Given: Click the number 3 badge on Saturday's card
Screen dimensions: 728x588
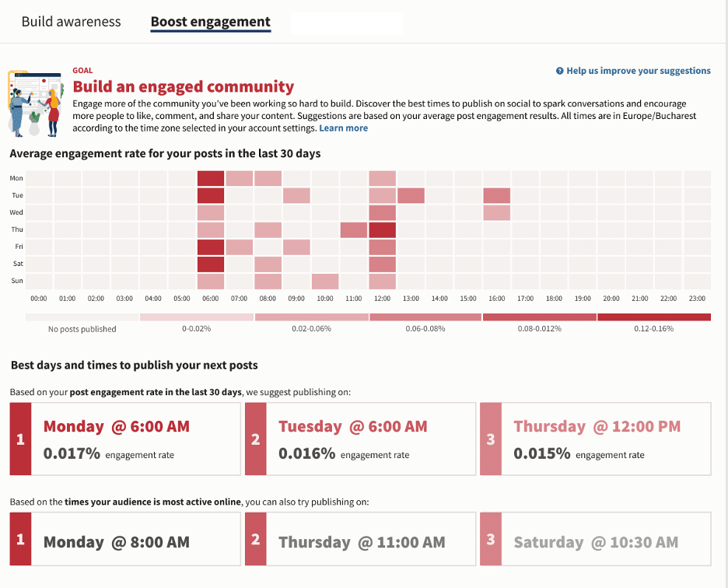Looking at the screenshot, I should (491, 538).
